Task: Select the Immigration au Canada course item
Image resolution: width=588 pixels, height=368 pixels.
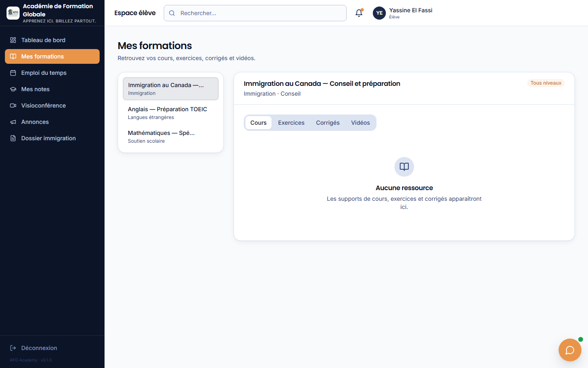Action: pos(171,89)
